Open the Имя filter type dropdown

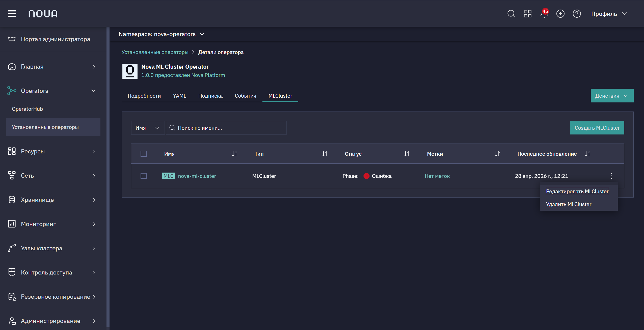(x=148, y=128)
